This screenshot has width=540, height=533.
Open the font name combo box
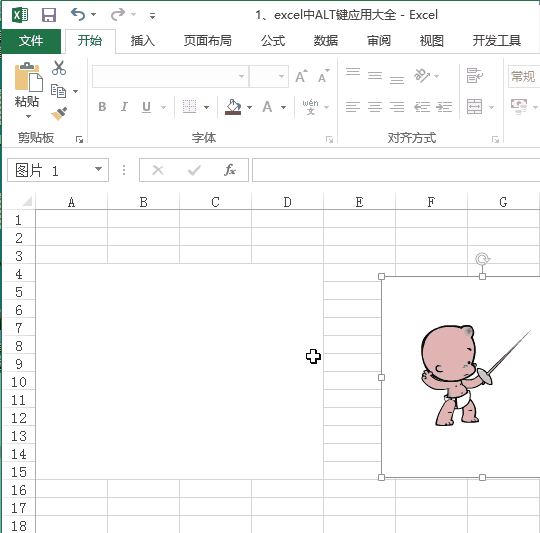click(170, 76)
